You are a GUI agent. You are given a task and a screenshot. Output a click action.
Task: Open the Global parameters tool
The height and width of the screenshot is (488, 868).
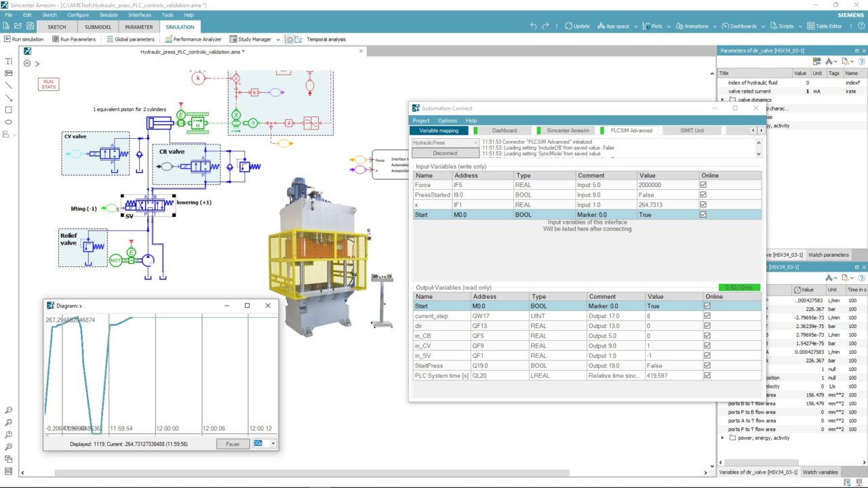(x=131, y=39)
